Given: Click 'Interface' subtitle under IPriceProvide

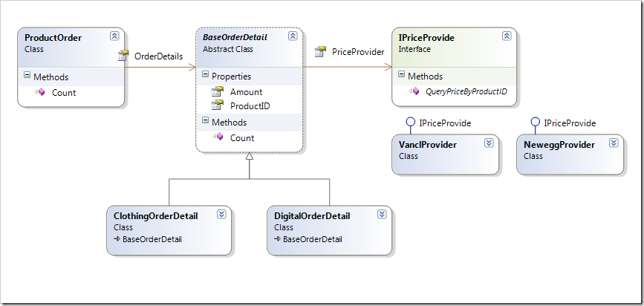Looking at the screenshot, I should point(414,49).
